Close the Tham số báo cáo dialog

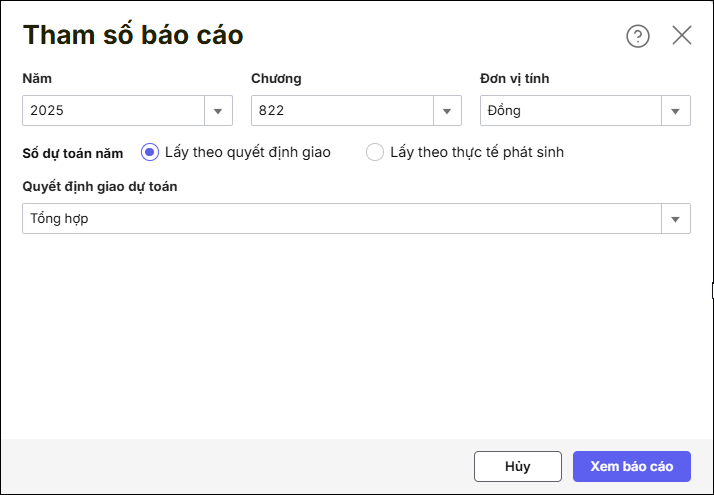pos(682,36)
